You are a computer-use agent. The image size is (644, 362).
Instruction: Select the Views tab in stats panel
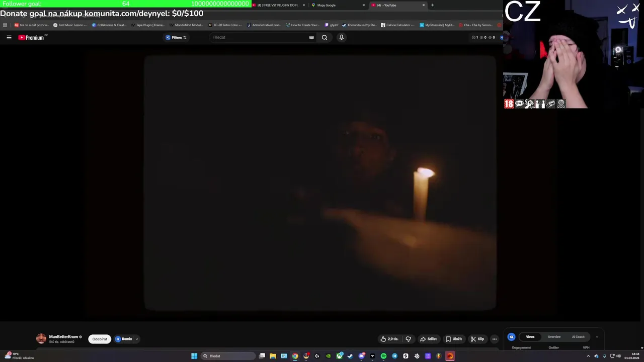click(530, 337)
